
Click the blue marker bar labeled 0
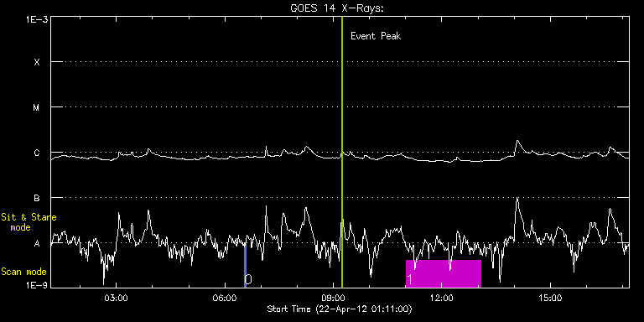pos(245,265)
